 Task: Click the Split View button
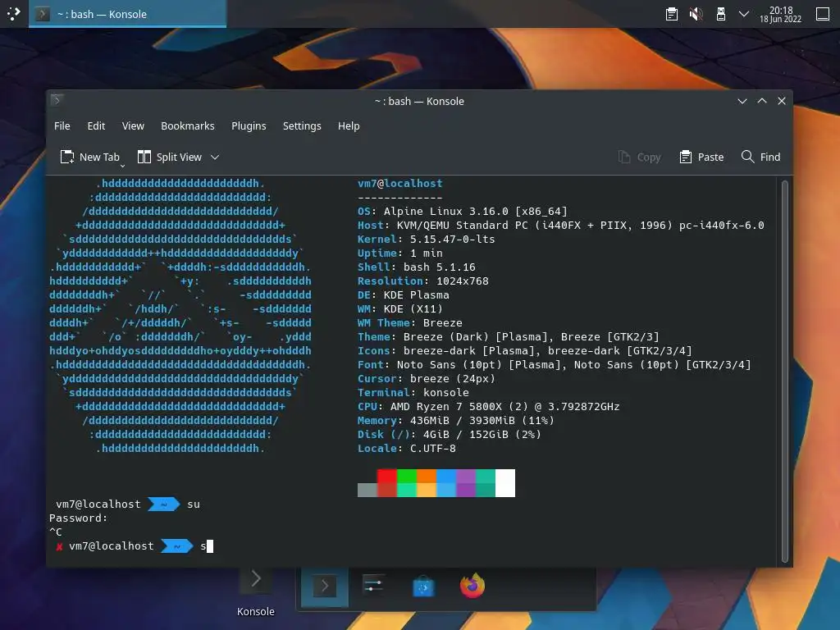pyautogui.click(x=169, y=157)
